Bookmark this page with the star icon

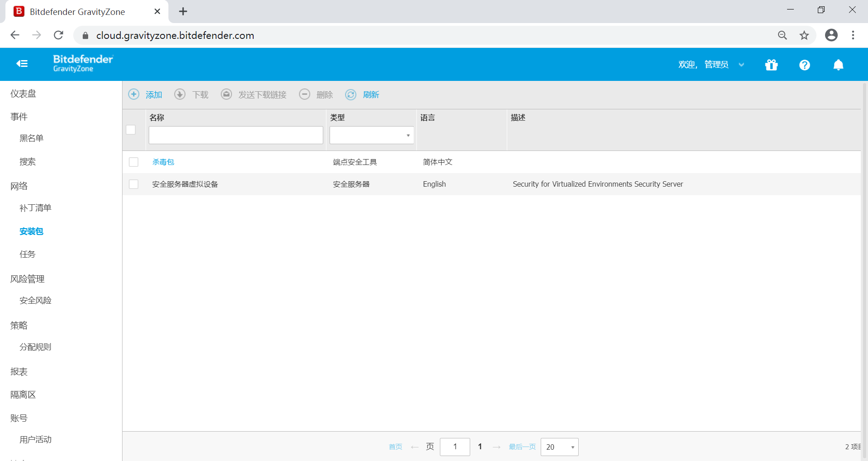coord(804,35)
